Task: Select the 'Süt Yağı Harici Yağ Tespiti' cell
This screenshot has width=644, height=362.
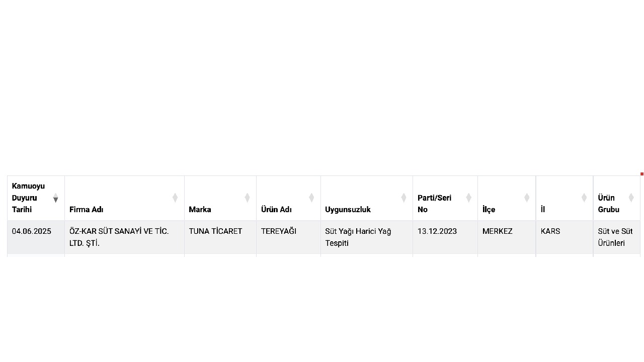Action: click(x=367, y=237)
